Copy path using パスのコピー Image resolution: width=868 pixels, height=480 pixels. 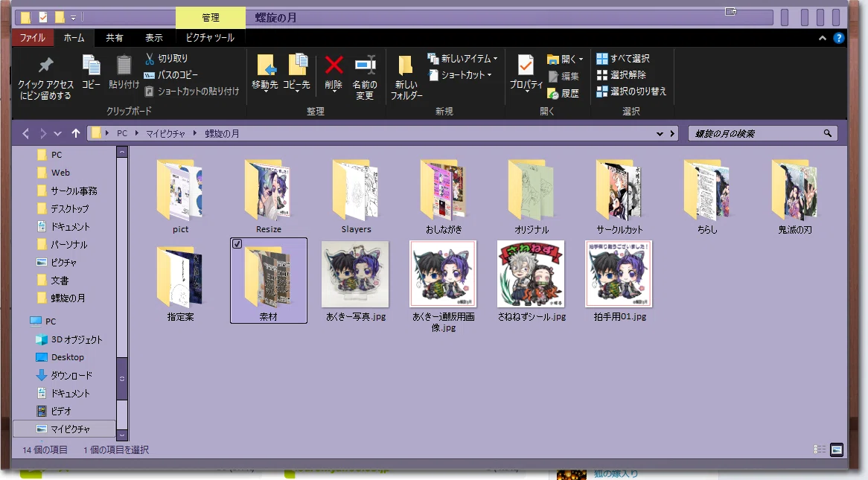click(x=171, y=74)
